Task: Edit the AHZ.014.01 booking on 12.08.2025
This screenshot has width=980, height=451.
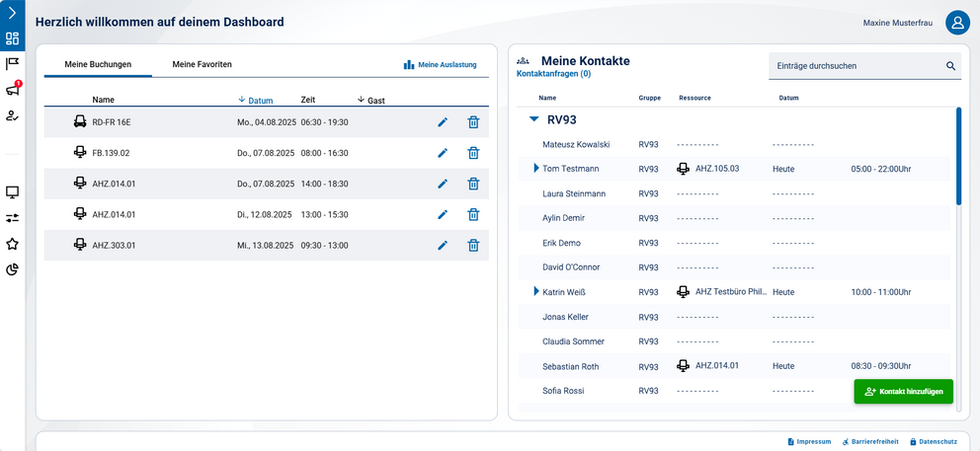Action: (x=443, y=215)
